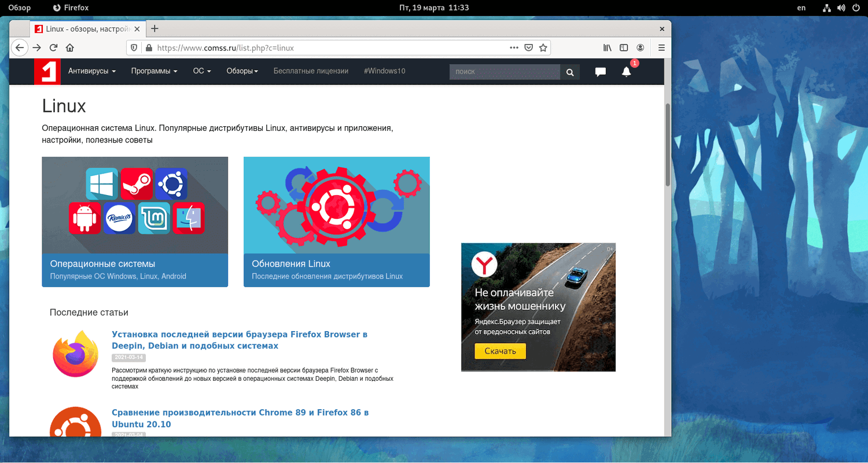Click the yellow Скачать button
Viewport: 868px width, 463px height.
pos(500,351)
